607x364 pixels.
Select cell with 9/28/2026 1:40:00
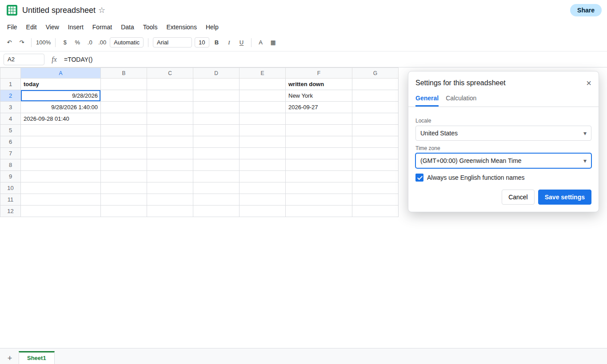tap(61, 107)
